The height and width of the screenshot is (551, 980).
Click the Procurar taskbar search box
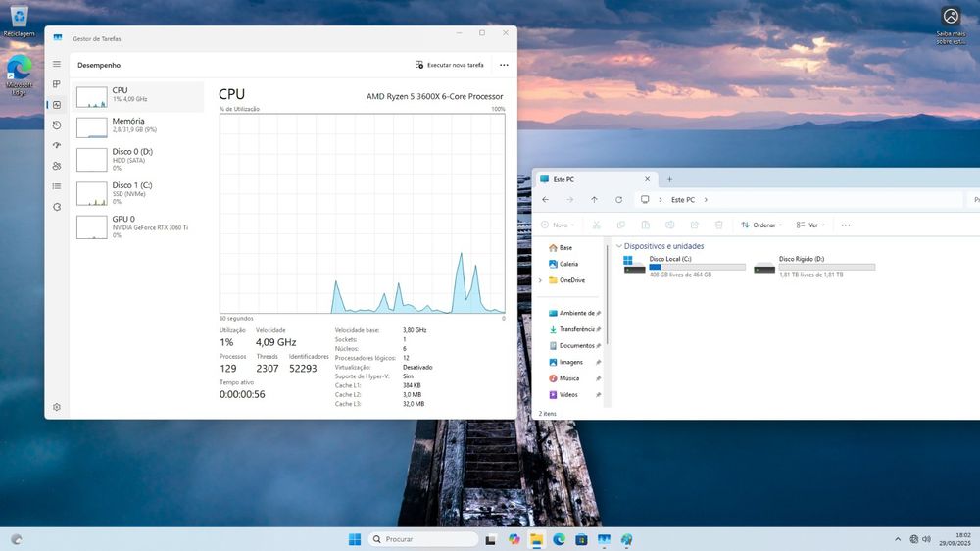(x=423, y=539)
